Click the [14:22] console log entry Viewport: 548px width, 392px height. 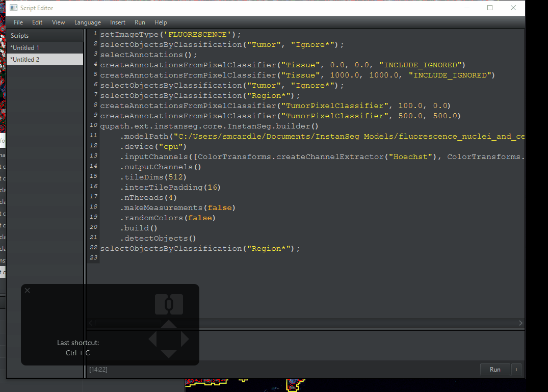98,369
